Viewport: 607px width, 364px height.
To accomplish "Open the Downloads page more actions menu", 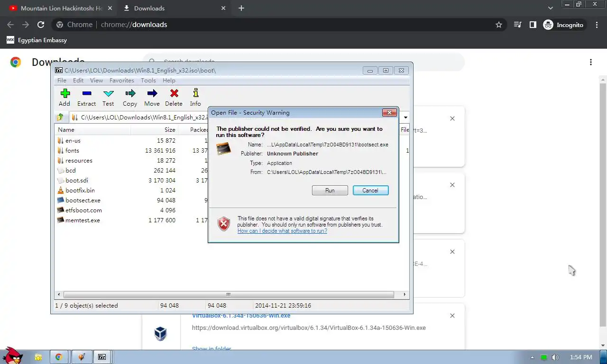I will pyautogui.click(x=591, y=62).
